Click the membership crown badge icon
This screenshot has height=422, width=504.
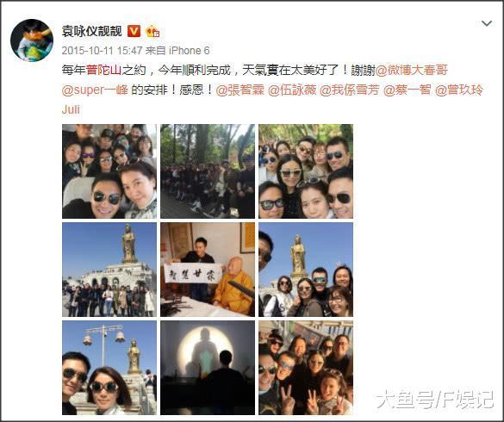click(x=152, y=32)
